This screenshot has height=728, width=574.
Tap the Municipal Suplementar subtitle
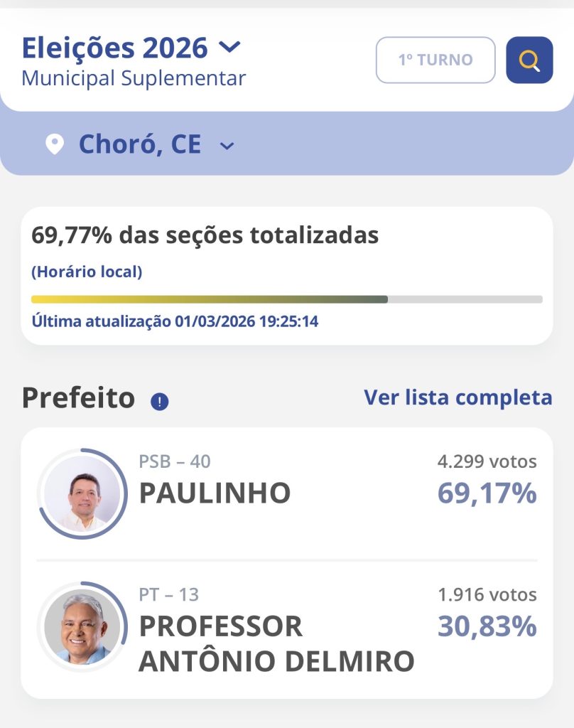click(134, 78)
